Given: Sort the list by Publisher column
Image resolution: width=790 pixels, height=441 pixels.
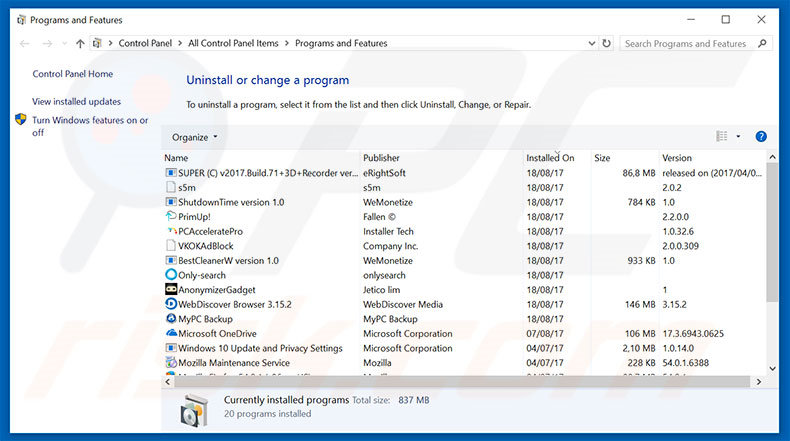Looking at the screenshot, I should pos(381,158).
